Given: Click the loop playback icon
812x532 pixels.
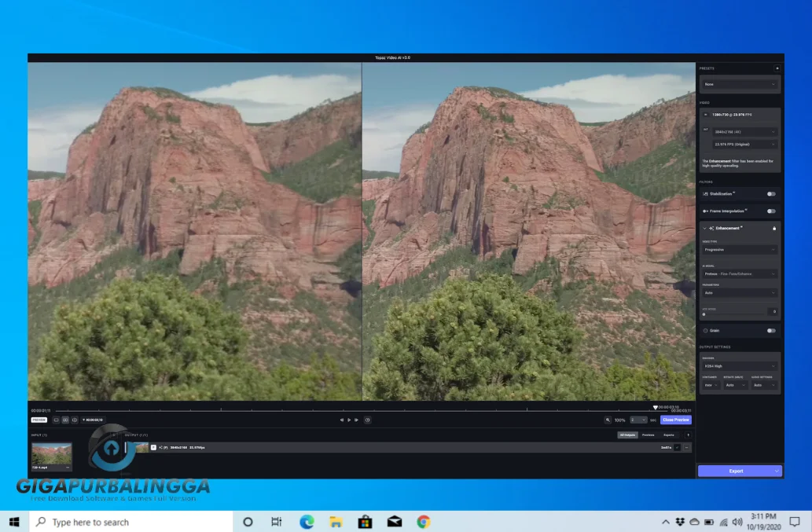Looking at the screenshot, I should [x=367, y=420].
